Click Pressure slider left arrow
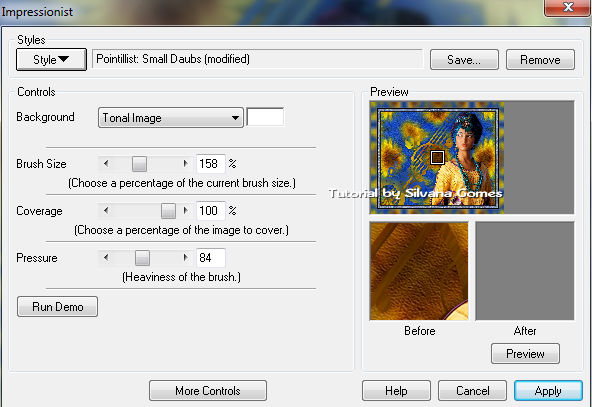This screenshot has width=592, height=407. click(x=106, y=257)
